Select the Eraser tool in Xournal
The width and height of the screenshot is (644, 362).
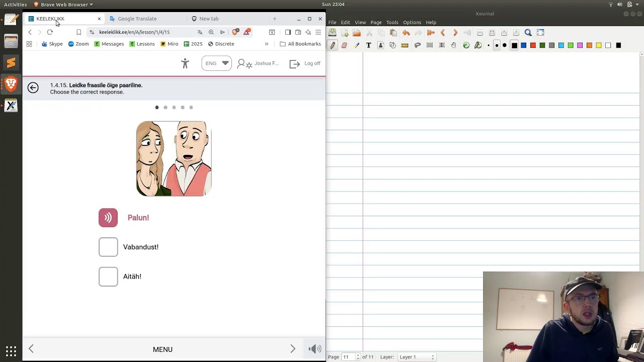(344, 45)
